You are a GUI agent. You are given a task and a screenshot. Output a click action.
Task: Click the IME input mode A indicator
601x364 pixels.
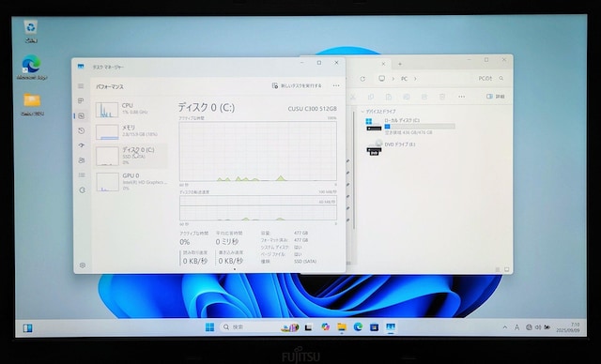click(x=516, y=327)
